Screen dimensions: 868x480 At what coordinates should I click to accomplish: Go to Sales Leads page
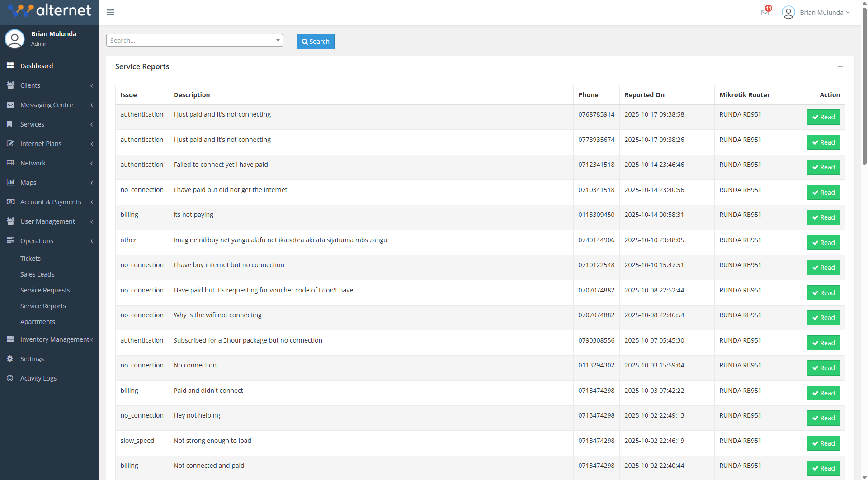click(37, 274)
